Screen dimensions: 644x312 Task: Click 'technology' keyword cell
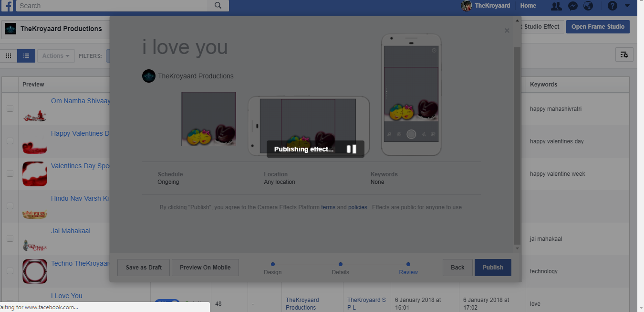544,271
